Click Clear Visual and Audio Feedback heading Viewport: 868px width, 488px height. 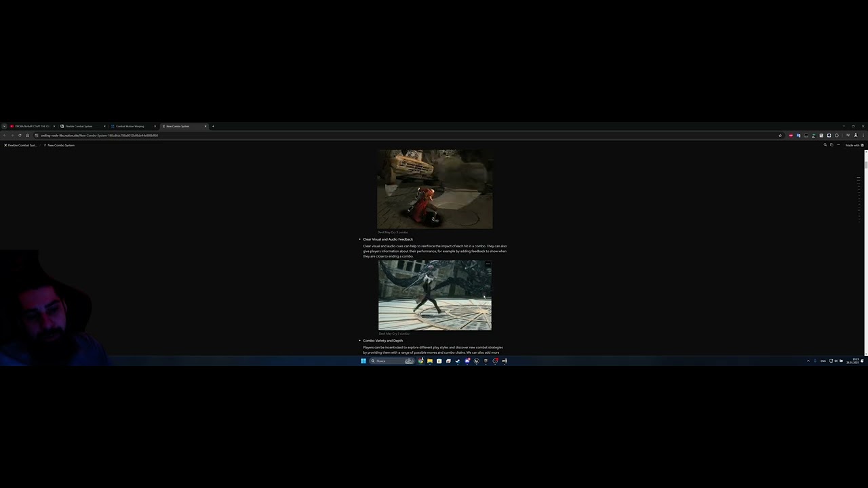(x=388, y=239)
